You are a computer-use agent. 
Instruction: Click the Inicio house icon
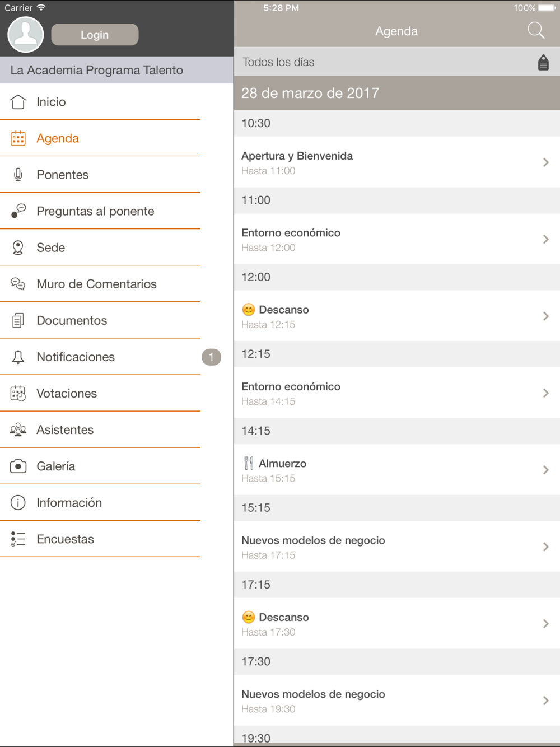[x=18, y=102]
